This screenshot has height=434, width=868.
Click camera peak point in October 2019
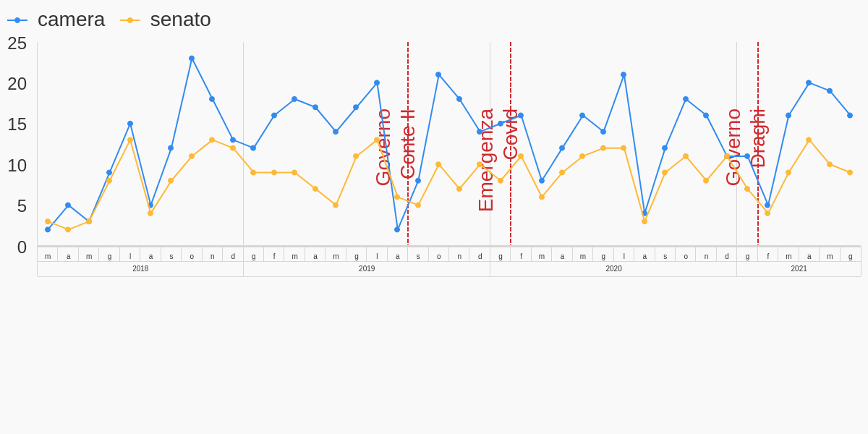(x=438, y=75)
